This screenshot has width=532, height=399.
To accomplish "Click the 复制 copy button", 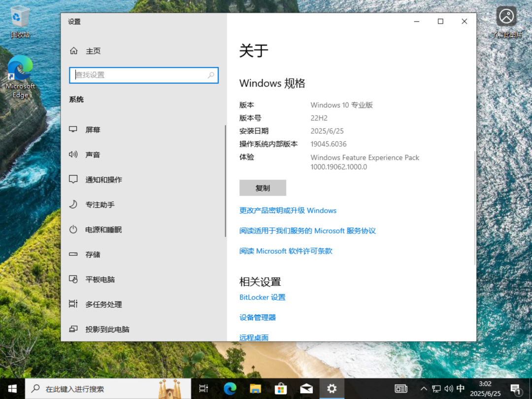I will pos(263,188).
